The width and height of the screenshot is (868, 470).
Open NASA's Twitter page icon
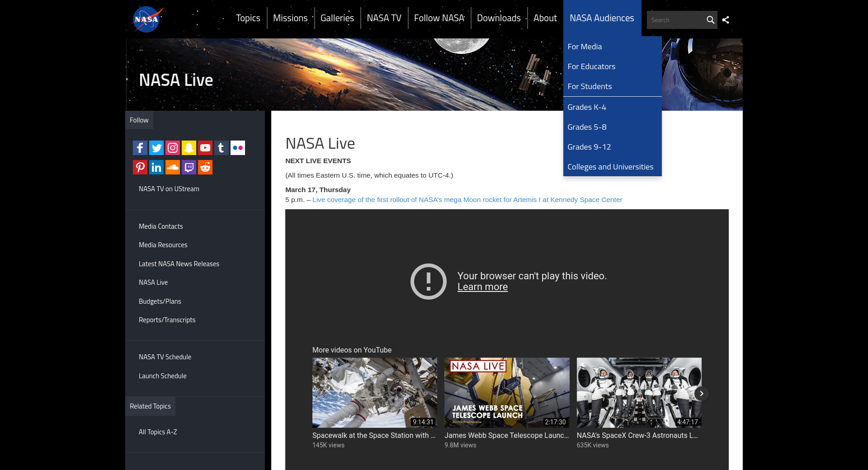pos(156,148)
